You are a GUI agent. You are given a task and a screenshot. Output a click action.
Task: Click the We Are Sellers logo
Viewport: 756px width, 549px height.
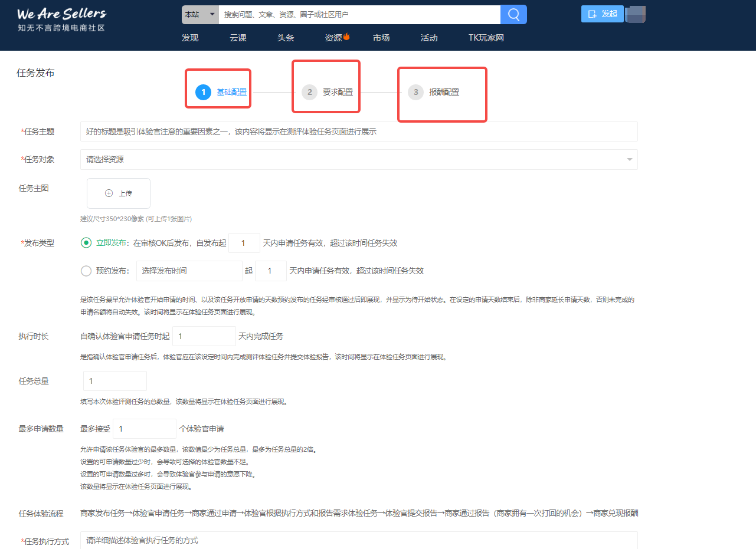(x=61, y=19)
